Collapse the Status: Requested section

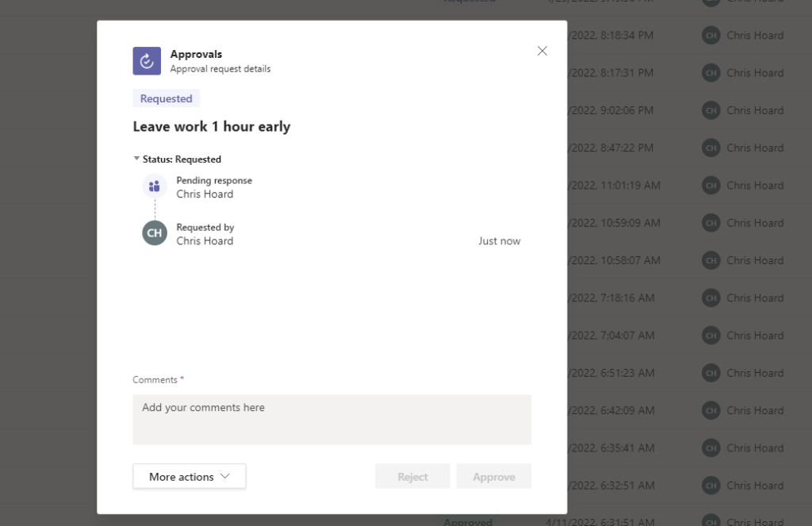point(137,159)
